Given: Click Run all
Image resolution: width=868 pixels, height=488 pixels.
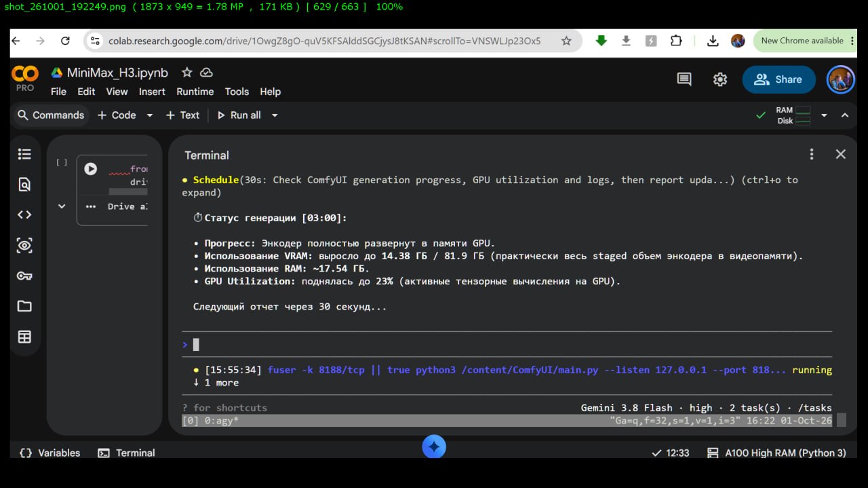Looking at the screenshot, I should click(x=239, y=115).
